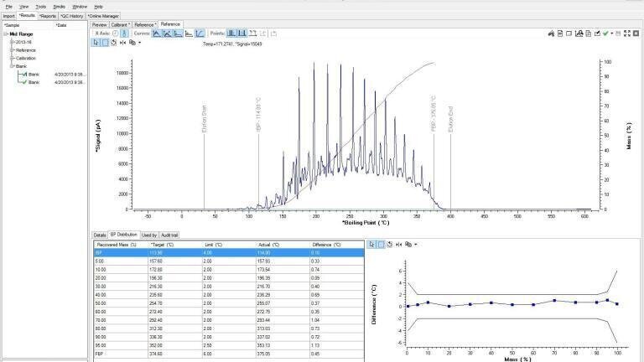Click the copy pages icon in top-right toolbar
The width and height of the screenshot is (644, 362).
tap(588, 34)
